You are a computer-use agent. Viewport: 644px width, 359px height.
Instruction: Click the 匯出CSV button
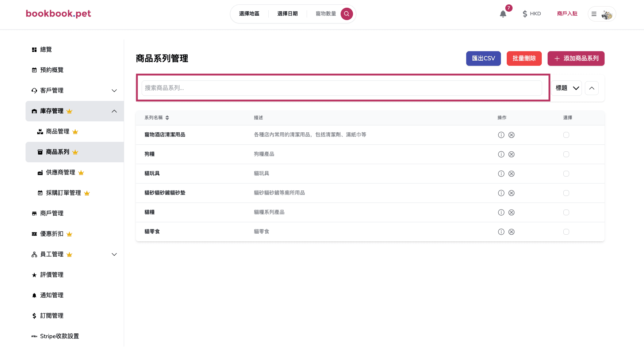click(x=483, y=58)
